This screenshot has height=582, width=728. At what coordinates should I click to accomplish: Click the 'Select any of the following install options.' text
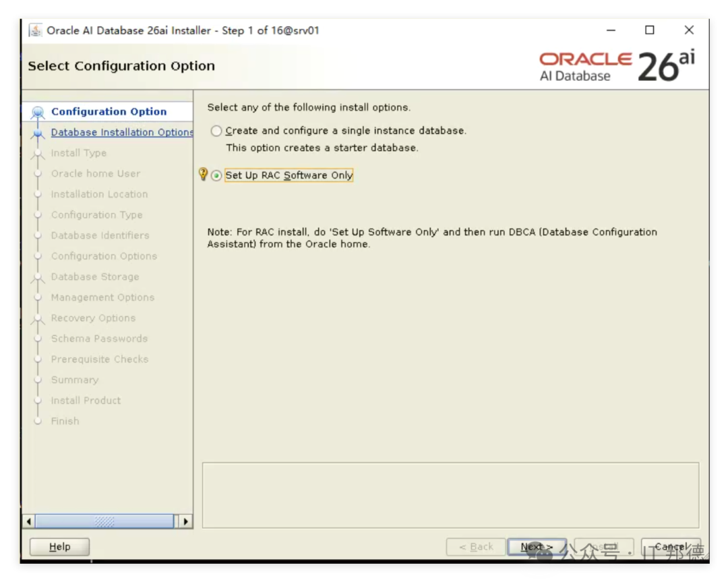pyautogui.click(x=309, y=108)
